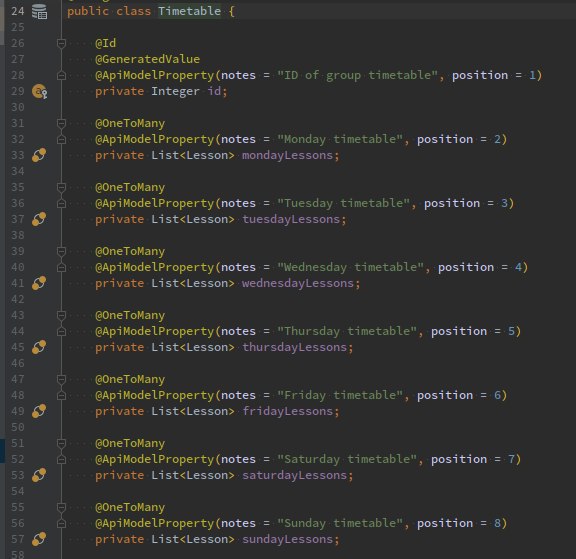The height and width of the screenshot is (559, 576).
Task: Click the "ID of group timetable" string
Action: (357, 75)
